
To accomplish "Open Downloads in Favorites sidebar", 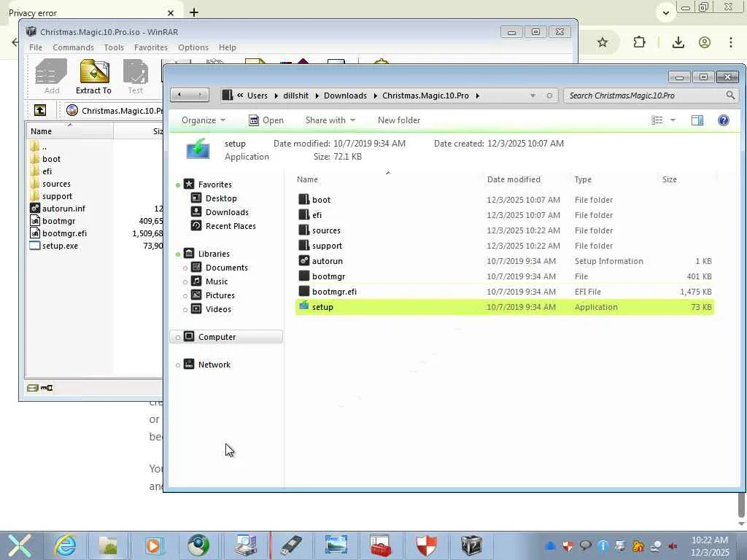I will click(227, 212).
